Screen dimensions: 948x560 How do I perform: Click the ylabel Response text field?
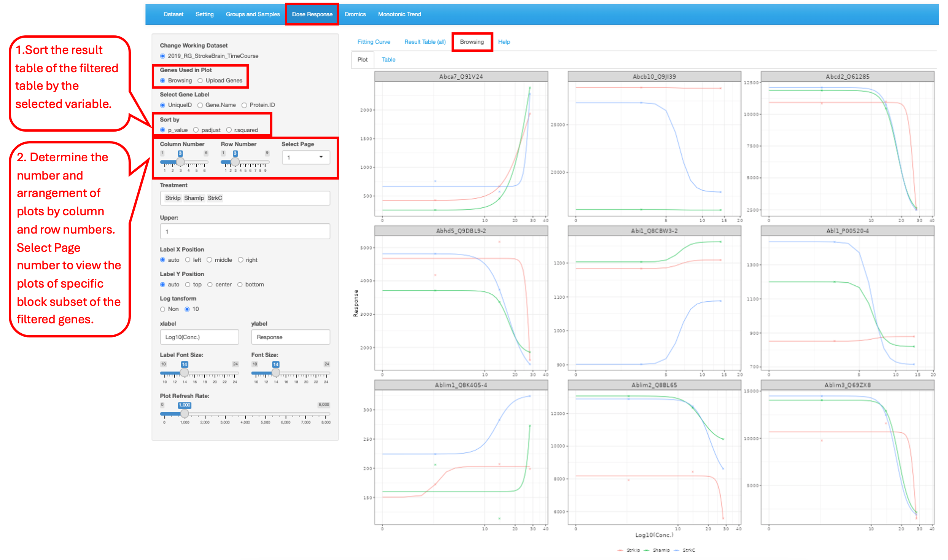(290, 337)
